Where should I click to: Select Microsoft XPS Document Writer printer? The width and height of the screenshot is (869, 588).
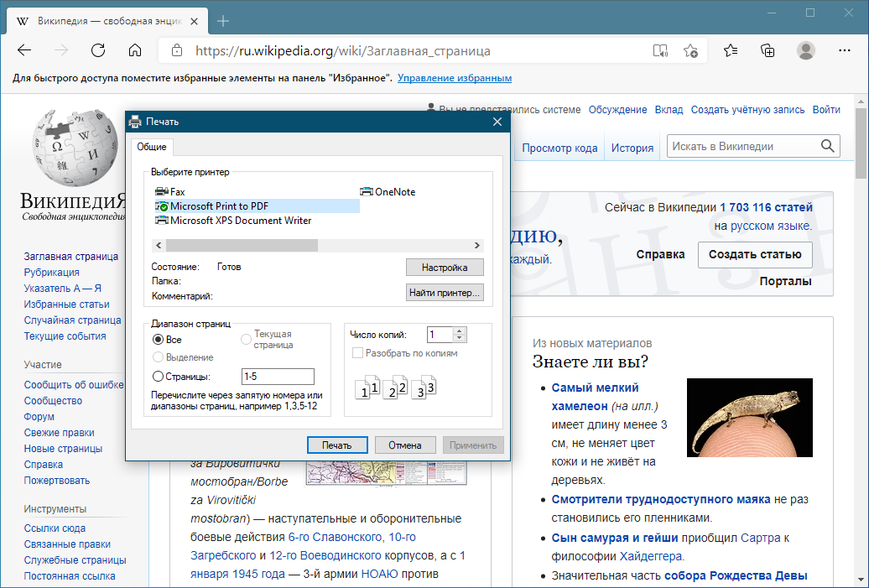(x=233, y=221)
